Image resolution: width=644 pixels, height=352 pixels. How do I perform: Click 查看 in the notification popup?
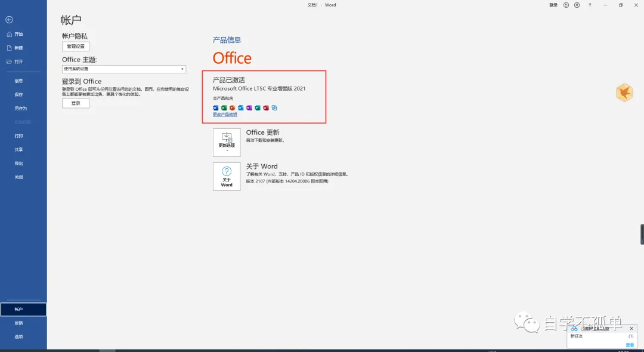click(x=630, y=345)
